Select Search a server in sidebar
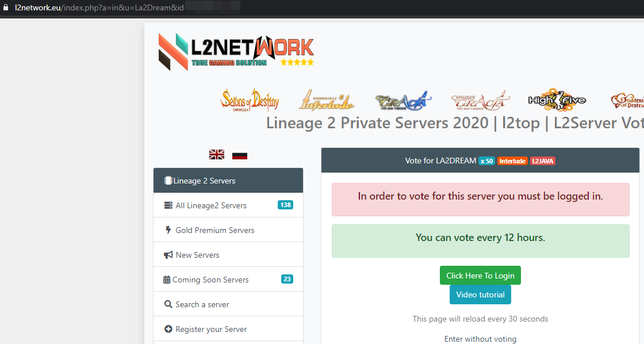This screenshot has height=344, width=644. tap(202, 304)
